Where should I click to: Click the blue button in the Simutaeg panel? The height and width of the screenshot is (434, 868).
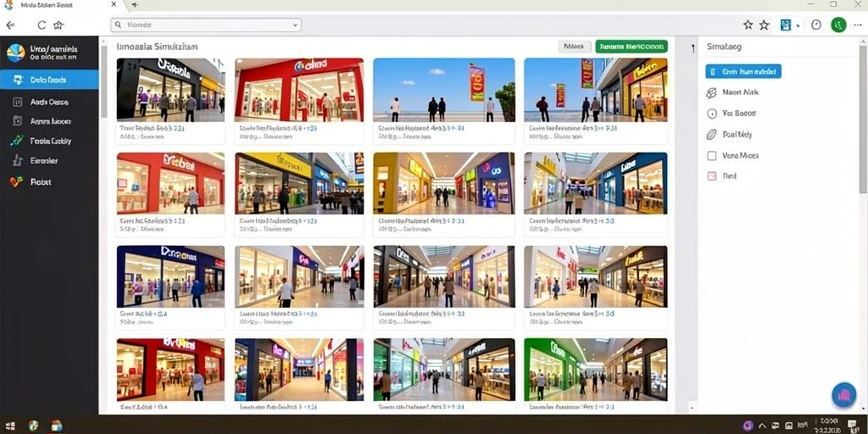point(743,71)
